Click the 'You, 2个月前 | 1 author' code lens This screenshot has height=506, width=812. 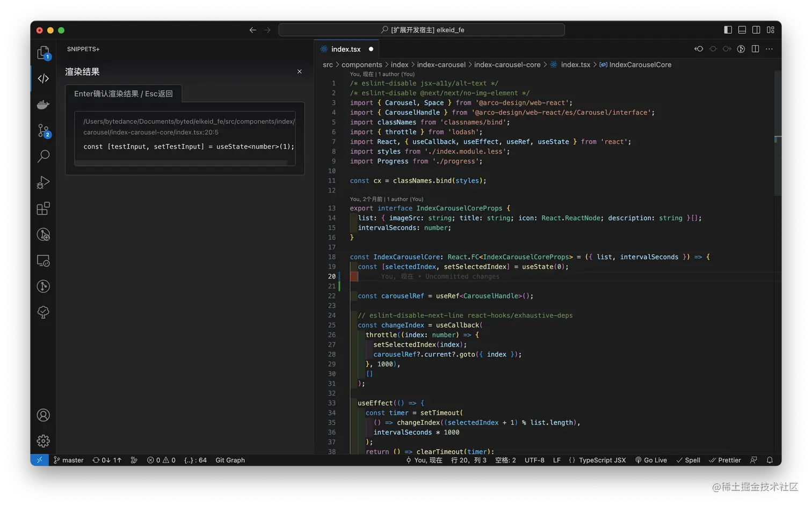(387, 199)
